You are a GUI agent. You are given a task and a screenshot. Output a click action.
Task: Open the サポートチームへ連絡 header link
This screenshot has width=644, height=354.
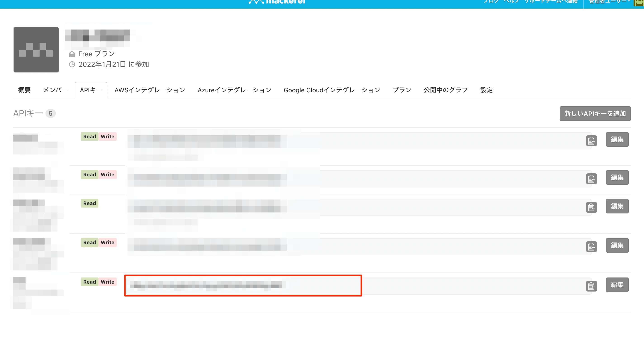coord(551,2)
